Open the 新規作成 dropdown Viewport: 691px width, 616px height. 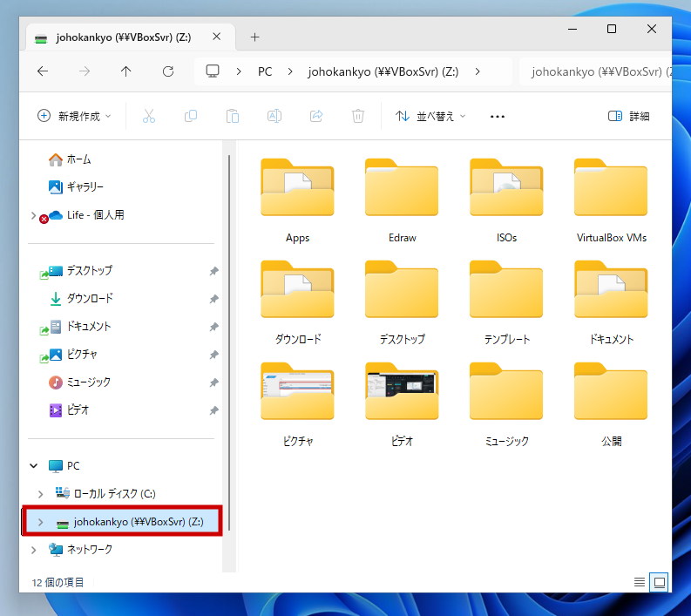pos(74,116)
